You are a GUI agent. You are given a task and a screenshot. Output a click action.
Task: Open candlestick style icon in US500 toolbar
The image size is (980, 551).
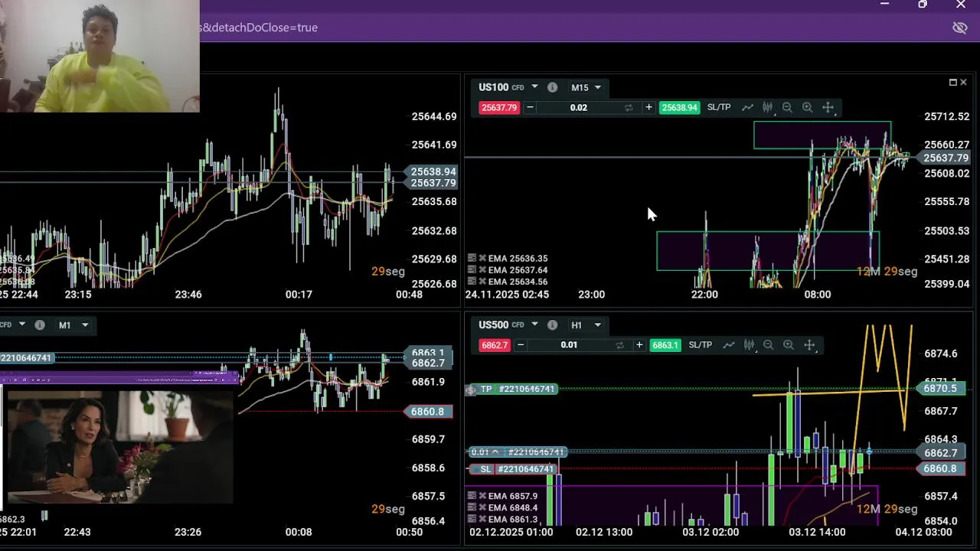click(749, 345)
